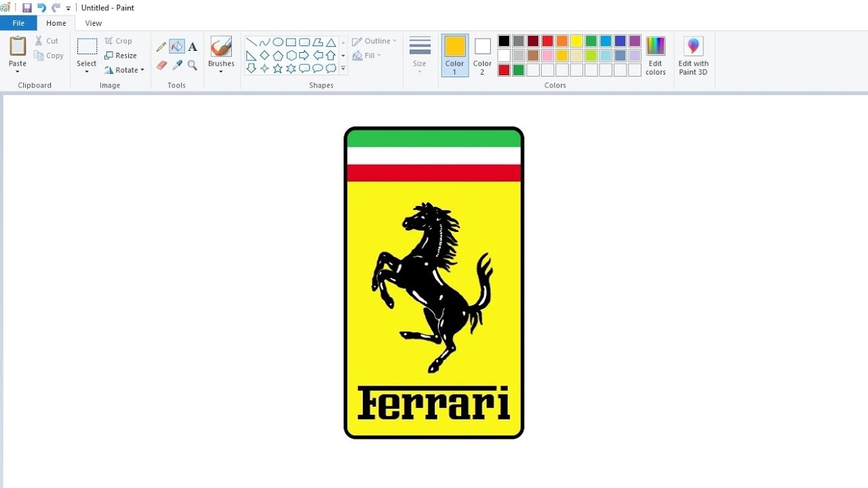The image size is (868, 488).
Task: Switch to the View tab
Action: pyautogui.click(x=94, y=23)
